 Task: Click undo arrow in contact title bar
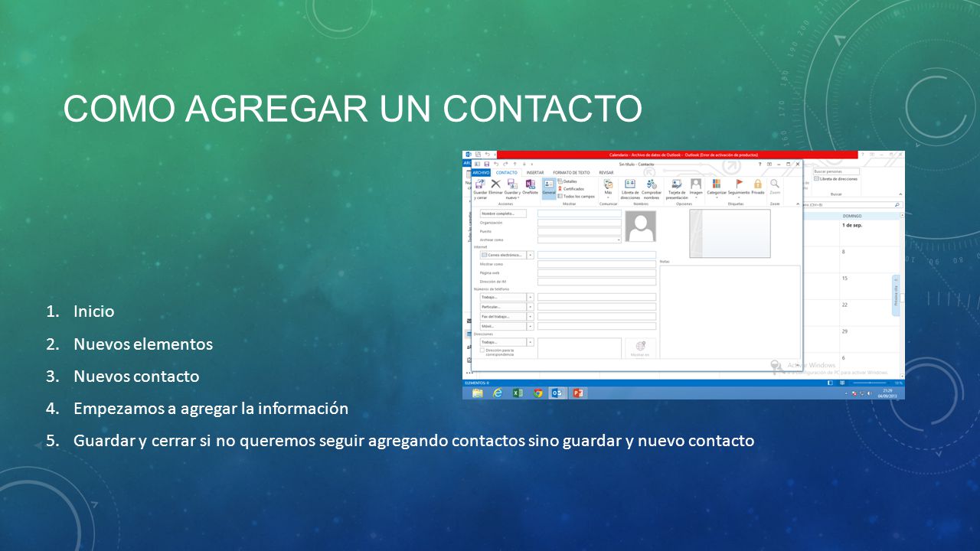click(x=496, y=164)
